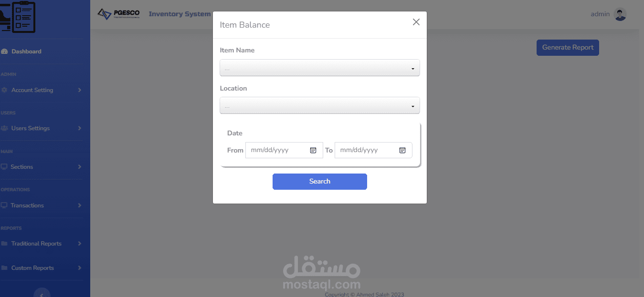The width and height of the screenshot is (644, 297).
Task: Click the admin user avatar icon
Action: point(620,14)
